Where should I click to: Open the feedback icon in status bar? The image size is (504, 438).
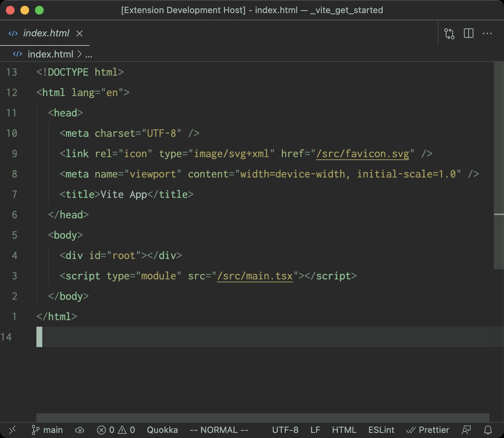(466, 430)
